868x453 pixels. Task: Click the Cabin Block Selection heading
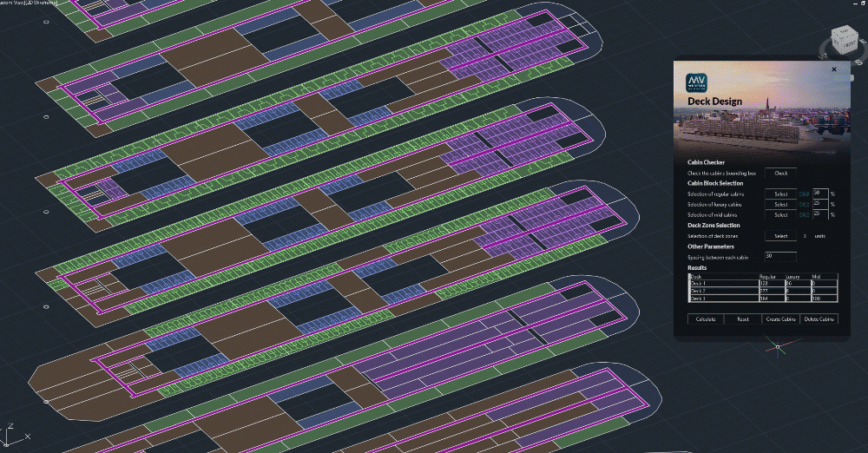[x=715, y=183]
